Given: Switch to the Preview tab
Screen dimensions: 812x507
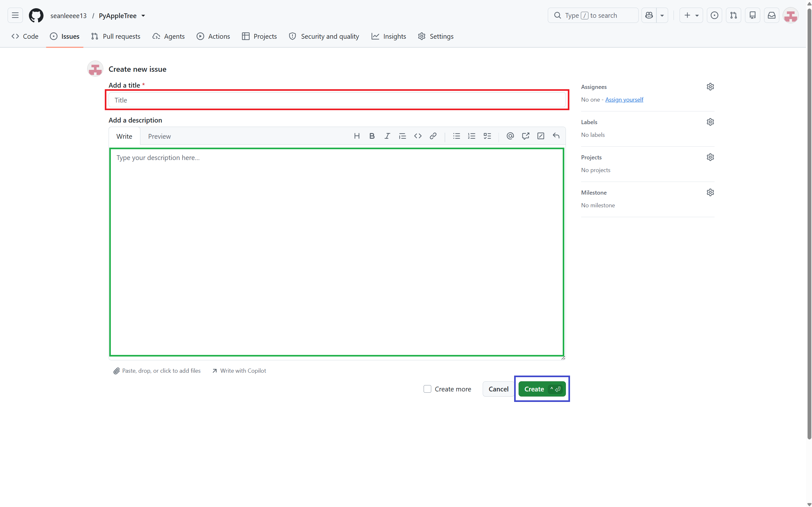Looking at the screenshot, I should 159,136.
